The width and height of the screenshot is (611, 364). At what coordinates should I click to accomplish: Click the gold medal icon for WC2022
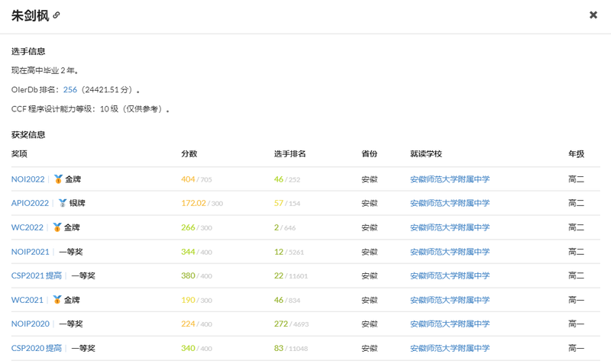(x=57, y=227)
